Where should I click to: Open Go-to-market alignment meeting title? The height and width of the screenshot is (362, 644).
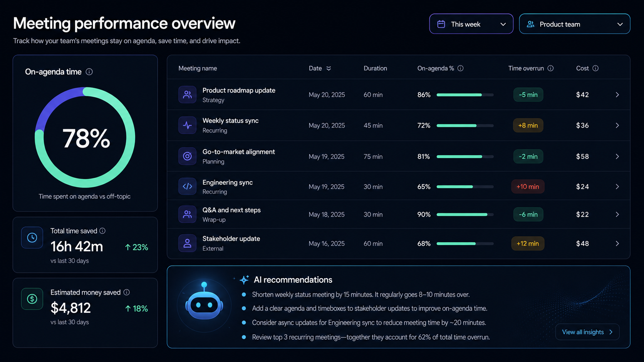pos(238,152)
